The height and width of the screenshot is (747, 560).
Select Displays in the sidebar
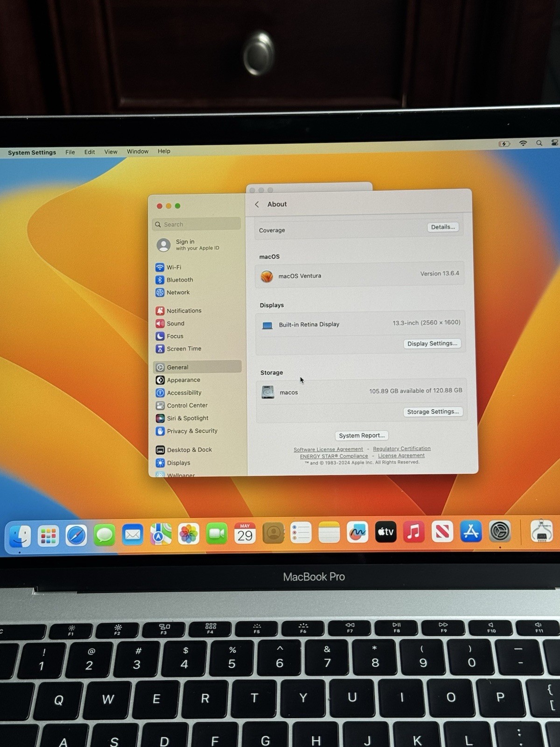coord(198,463)
